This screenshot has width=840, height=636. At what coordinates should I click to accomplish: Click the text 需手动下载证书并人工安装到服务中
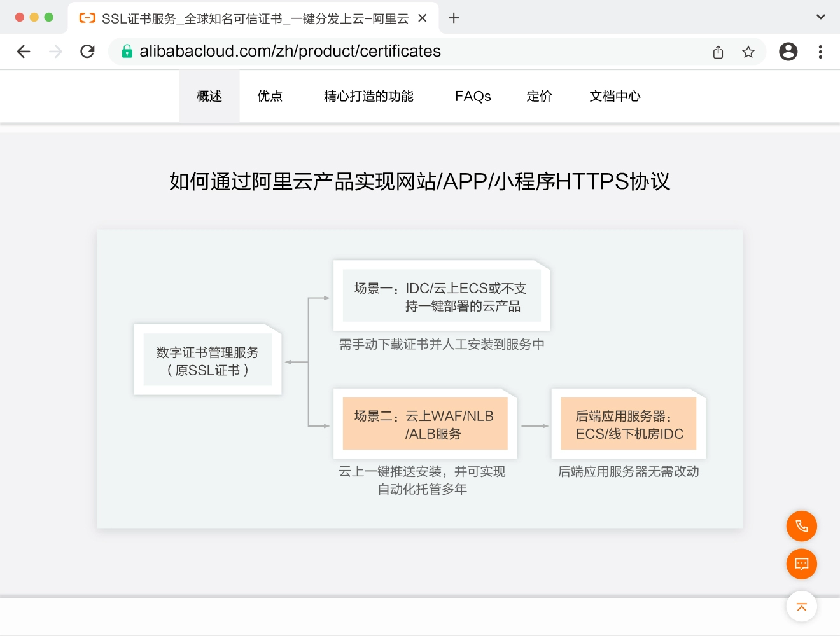click(x=442, y=344)
